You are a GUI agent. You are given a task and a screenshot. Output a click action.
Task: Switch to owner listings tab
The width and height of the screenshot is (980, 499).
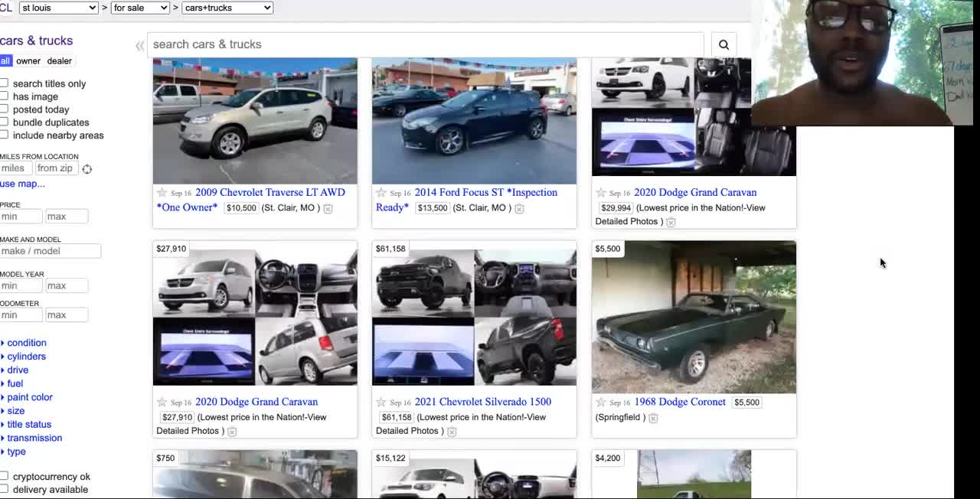[x=28, y=61]
